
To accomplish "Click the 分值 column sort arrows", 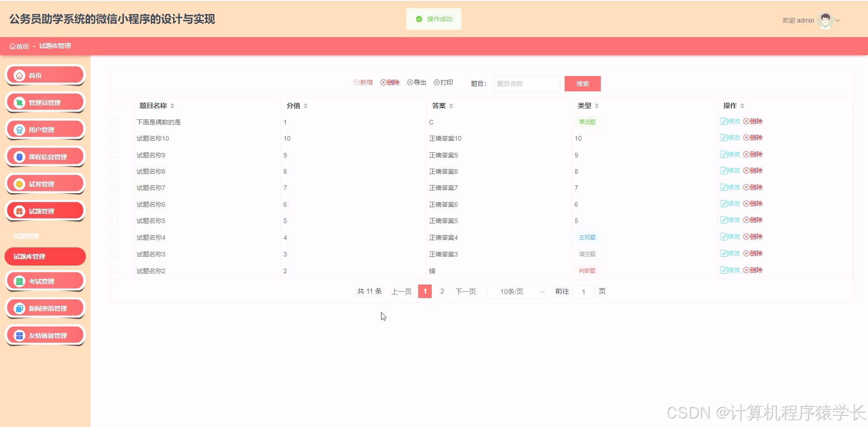I will pos(306,105).
